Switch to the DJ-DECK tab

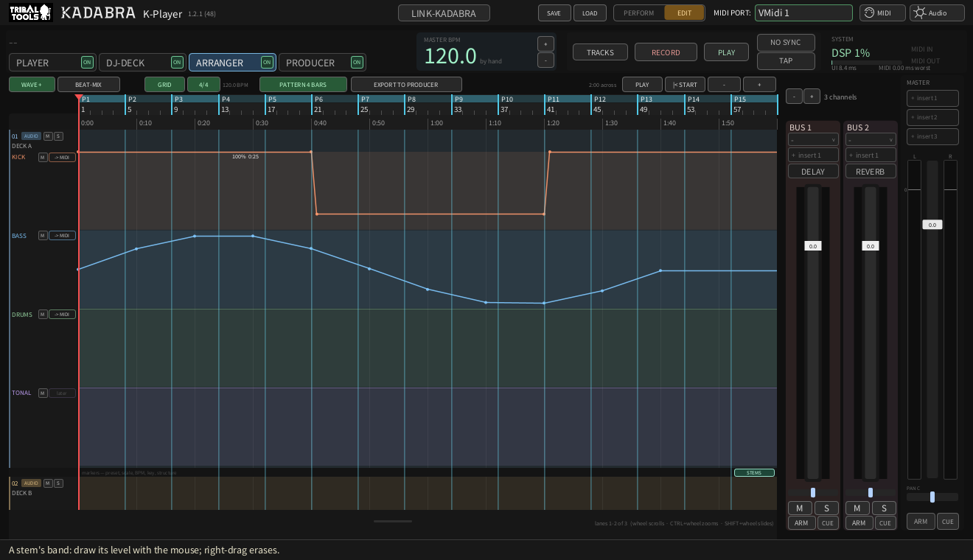click(x=142, y=63)
